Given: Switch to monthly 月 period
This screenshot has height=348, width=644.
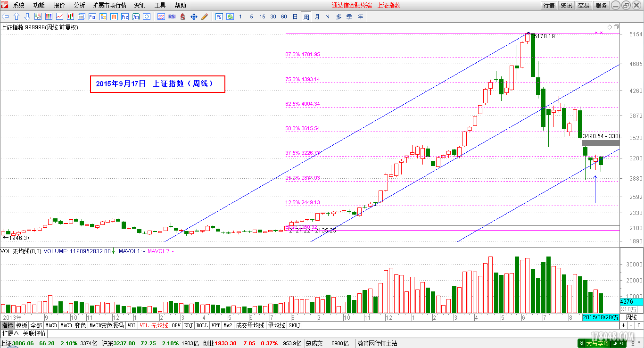Looking at the screenshot, I should pyautogui.click(x=317, y=17).
